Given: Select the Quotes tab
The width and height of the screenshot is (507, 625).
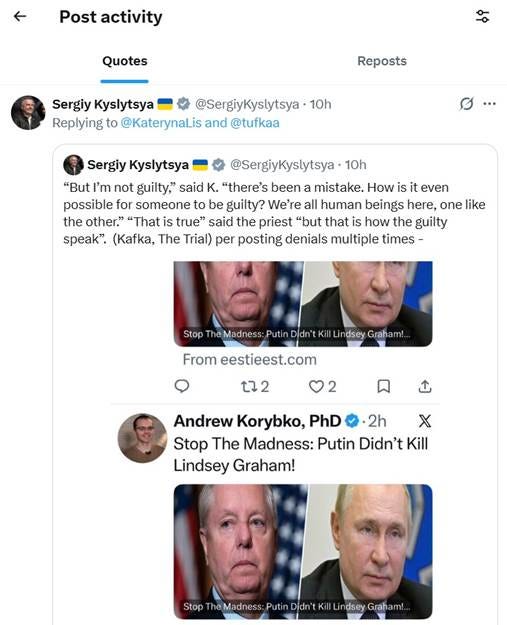Looking at the screenshot, I should point(125,61).
